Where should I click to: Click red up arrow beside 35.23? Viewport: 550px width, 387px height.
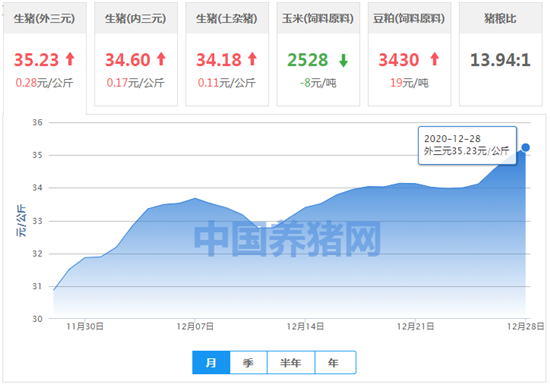(70, 59)
